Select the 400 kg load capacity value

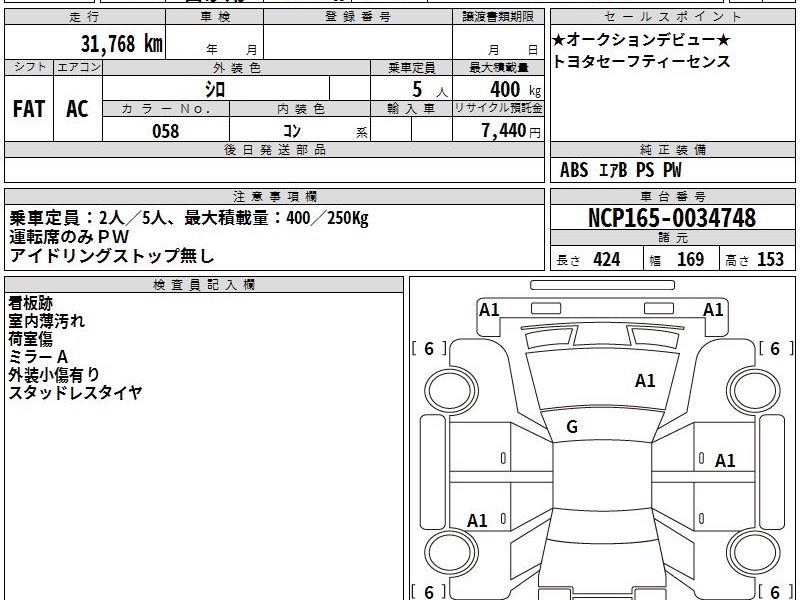515,90
